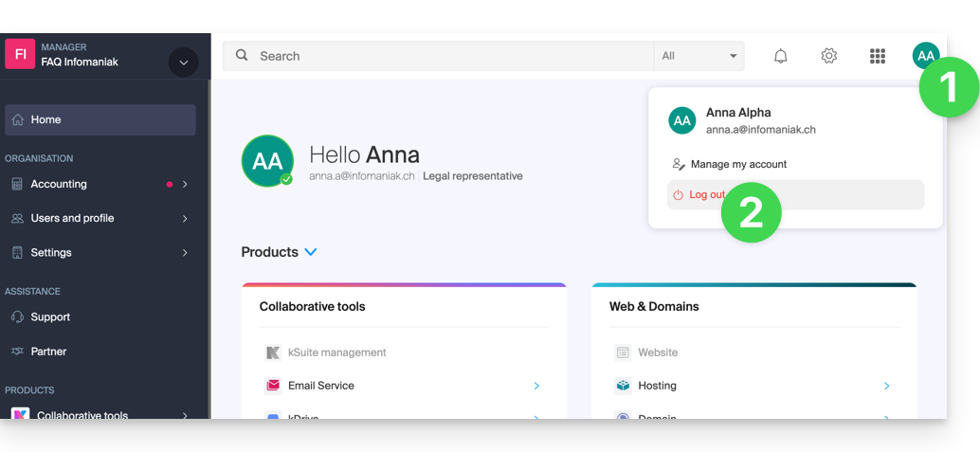
Task: Click the Home house icon in sidebar
Action: point(18,119)
